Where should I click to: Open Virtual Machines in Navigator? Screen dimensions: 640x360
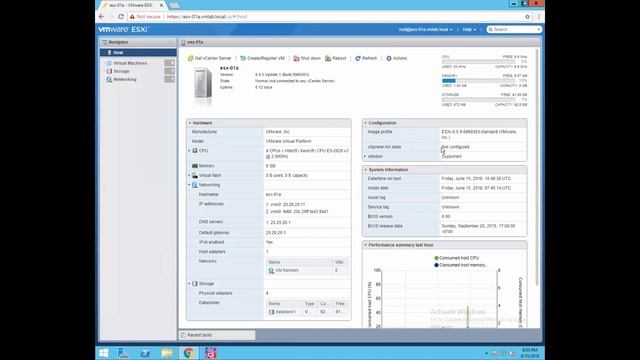click(130, 63)
